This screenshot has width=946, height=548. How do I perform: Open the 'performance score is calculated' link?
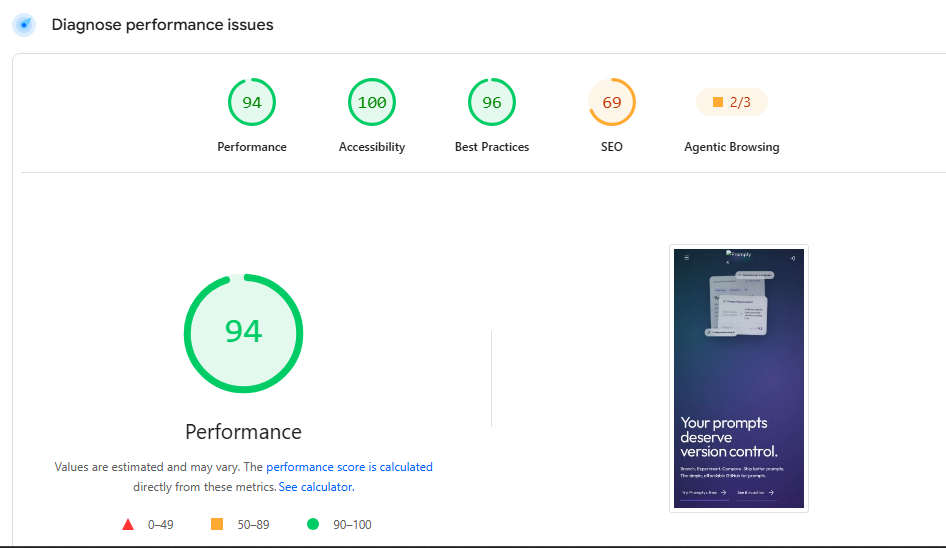tap(349, 467)
